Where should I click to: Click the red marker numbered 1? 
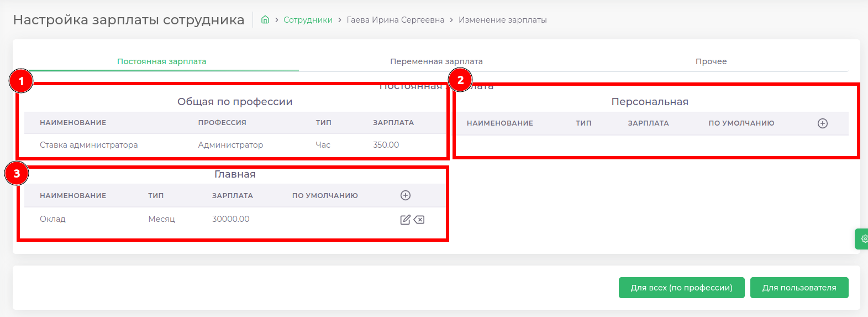pyautogui.click(x=21, y=81)
